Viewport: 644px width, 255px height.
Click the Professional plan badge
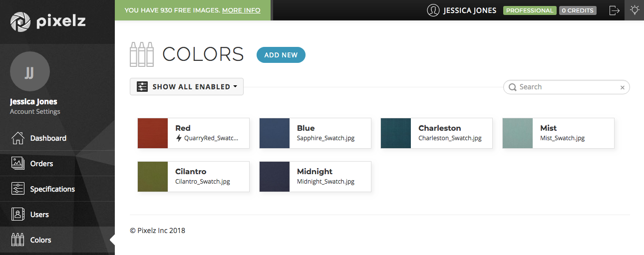click(x=529, y=10)
